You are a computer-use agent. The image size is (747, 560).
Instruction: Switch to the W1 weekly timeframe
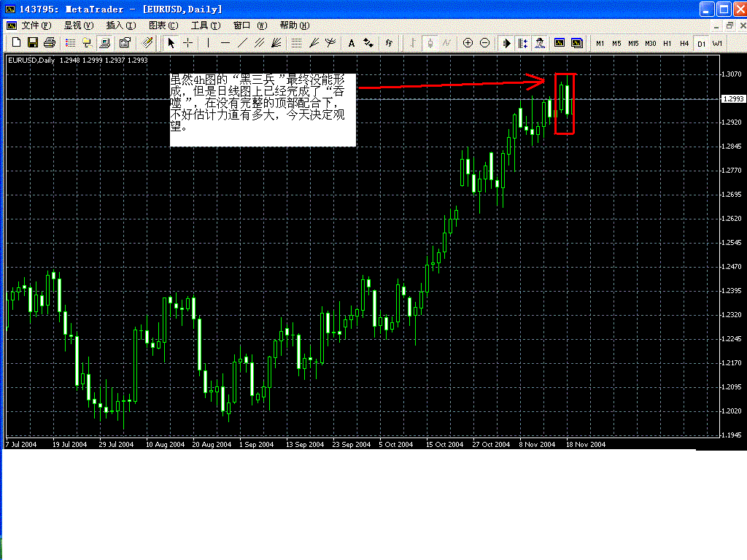pos(718,43)
